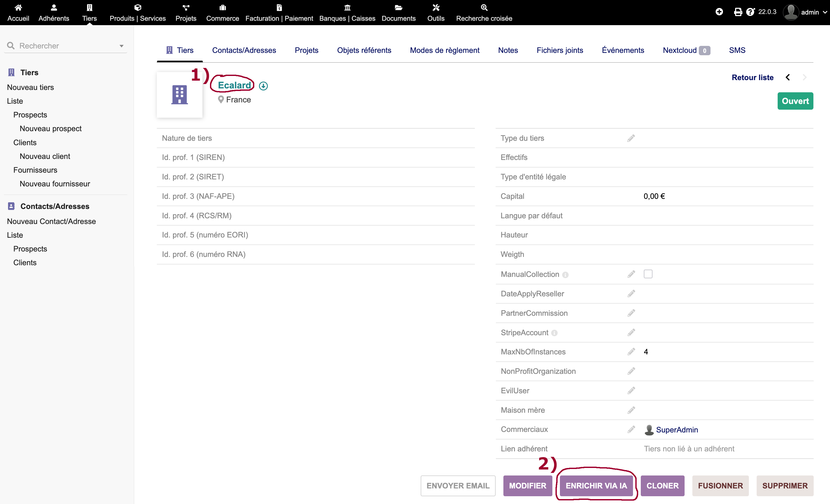Click the Ouvert status badge
Viewport: 830px width, 504px height.
795,101
